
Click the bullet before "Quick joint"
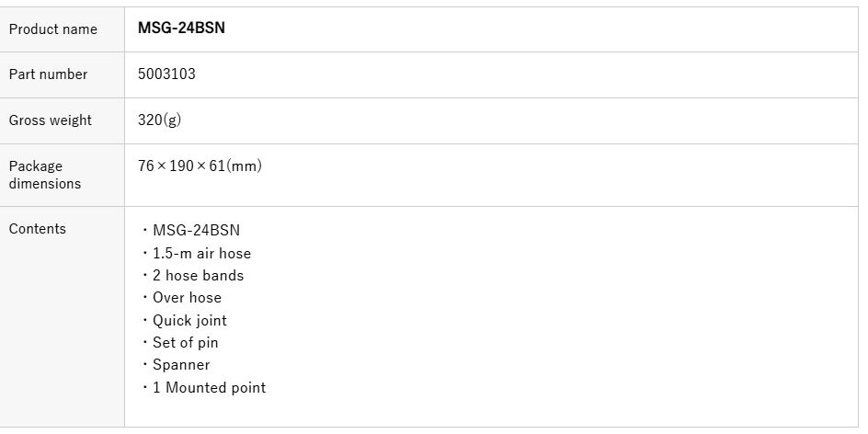click(145, 321)
